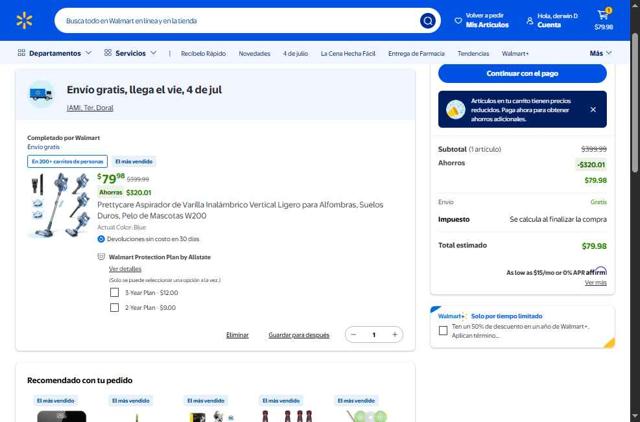
Task: Increase quantity with the plus button
Action: [x=395, y=335]
